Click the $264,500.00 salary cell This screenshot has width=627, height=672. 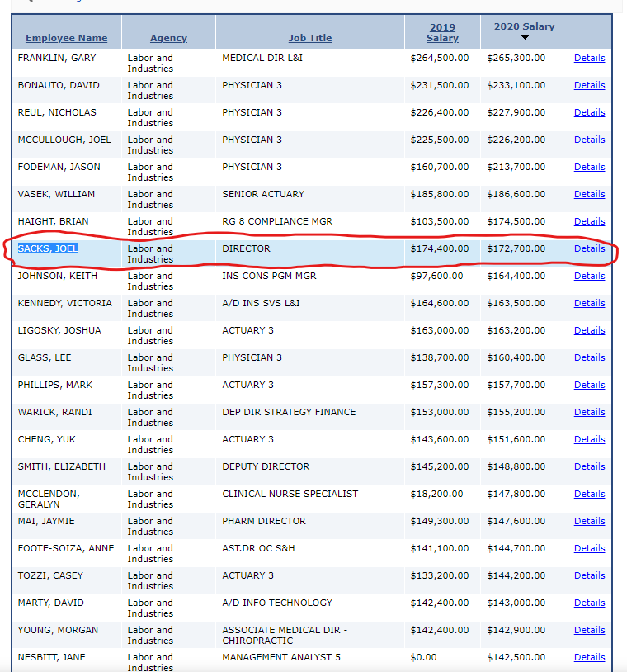click(x=440, y=58)
